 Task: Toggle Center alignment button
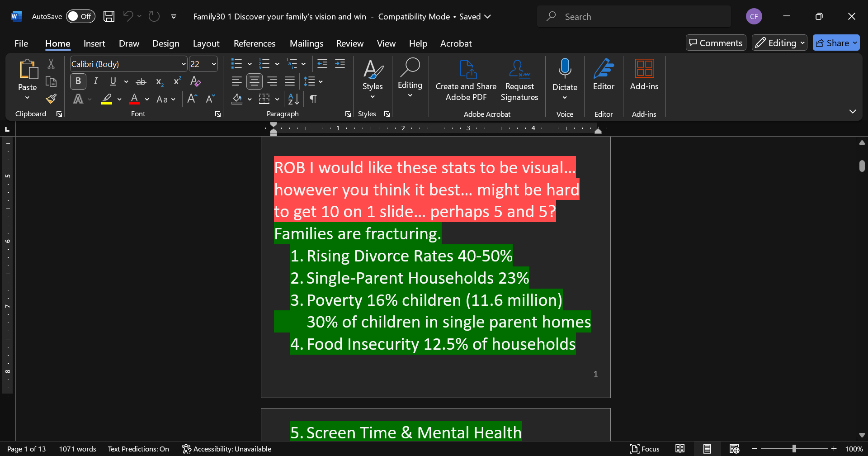[x=255, y=81]
